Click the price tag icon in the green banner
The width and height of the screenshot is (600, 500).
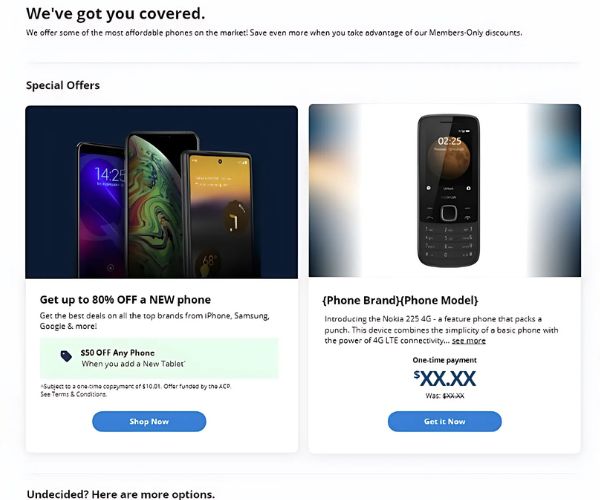click(66, 356)
